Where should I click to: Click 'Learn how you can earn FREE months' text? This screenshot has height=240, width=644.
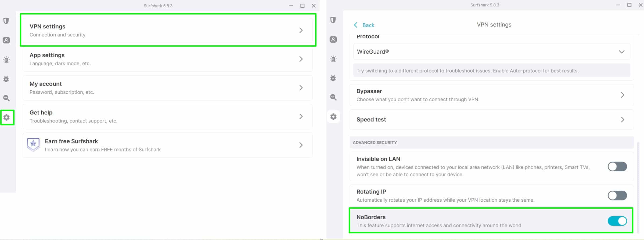[x=103, y=149]
